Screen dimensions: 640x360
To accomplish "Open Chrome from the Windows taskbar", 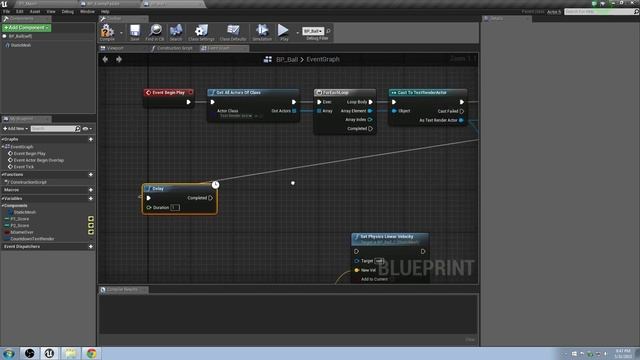I will (x=91, y=353).
